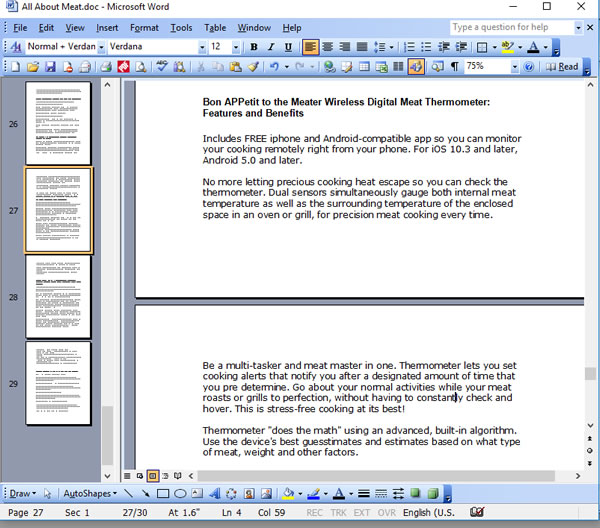This screenshot has width=600, height=528.
Task: Toggle Underline formatting
Action: point(288,47)
